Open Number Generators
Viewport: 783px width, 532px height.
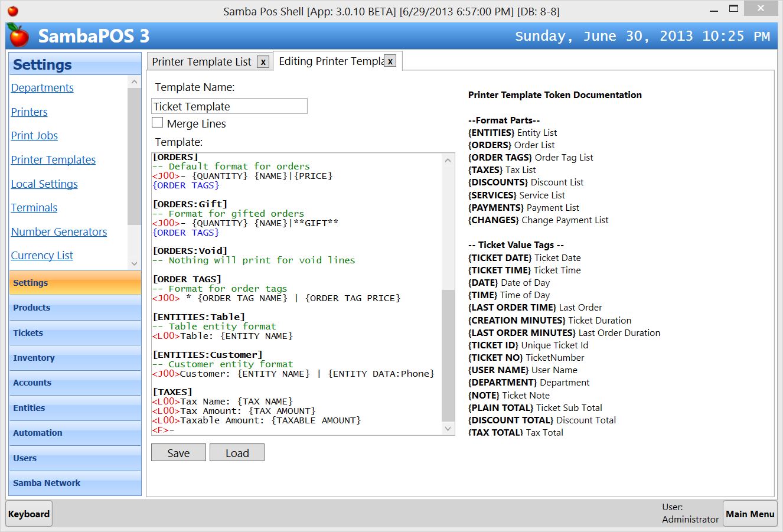[x=58, y=231]
